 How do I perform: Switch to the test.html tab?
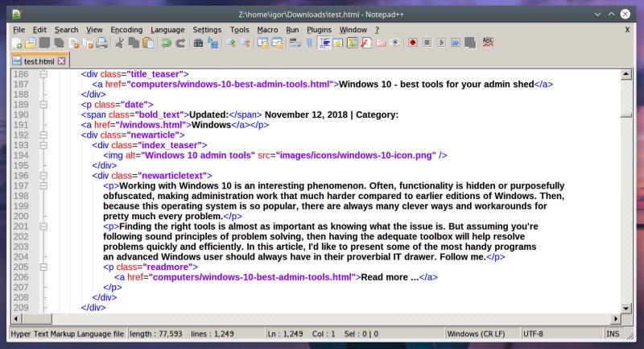pos(39,61)
